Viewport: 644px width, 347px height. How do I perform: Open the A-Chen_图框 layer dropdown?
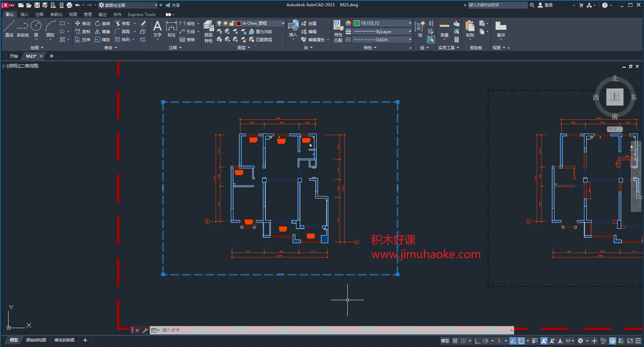(x=283, y=23)
